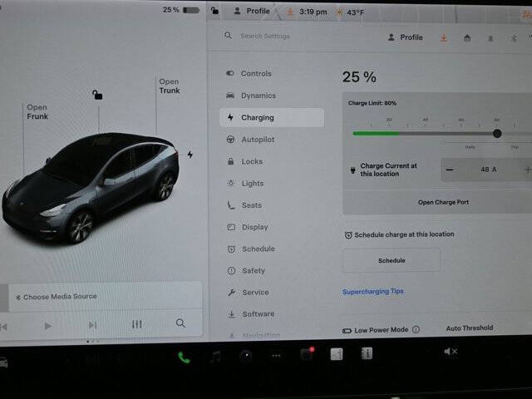This screenshot has height=399, width=532.
Task: Click the Schedule button under schedule charge
Action: click(x=392, y=260)
